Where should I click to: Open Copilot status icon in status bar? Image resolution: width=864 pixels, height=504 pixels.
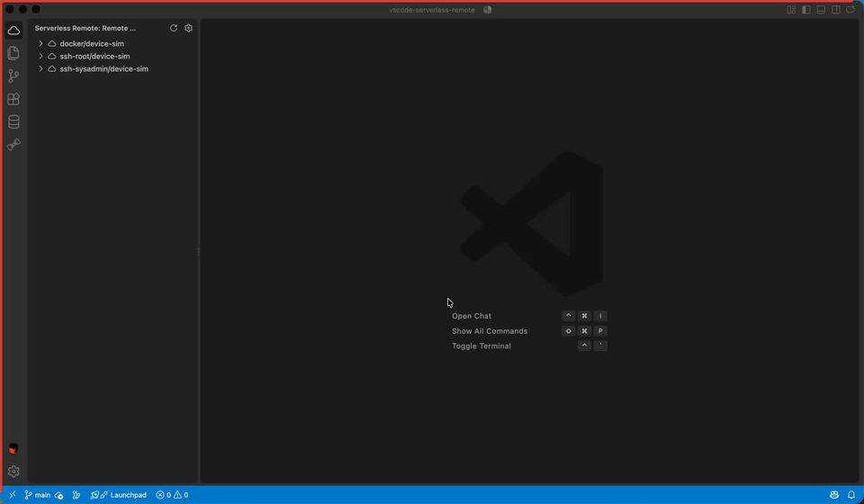(x=834, y=495)
